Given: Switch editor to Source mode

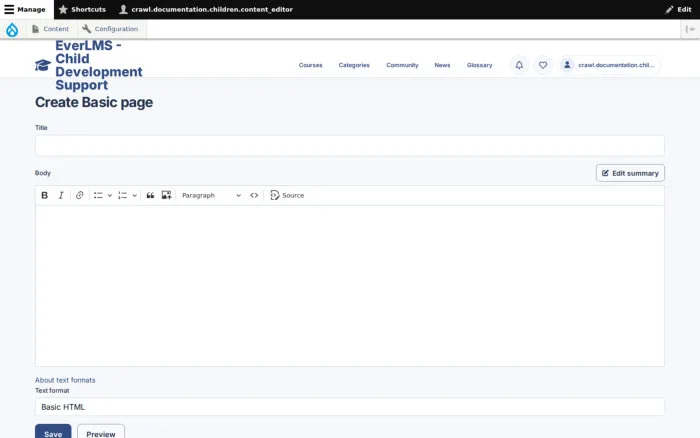Looking at the screenshot, I should coord(287,195).
